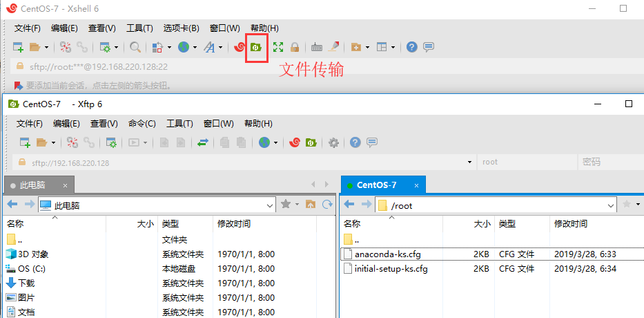This screenshot has height=318, width=644.
Task: Close the 此电脑 tab
Action: 65,185
